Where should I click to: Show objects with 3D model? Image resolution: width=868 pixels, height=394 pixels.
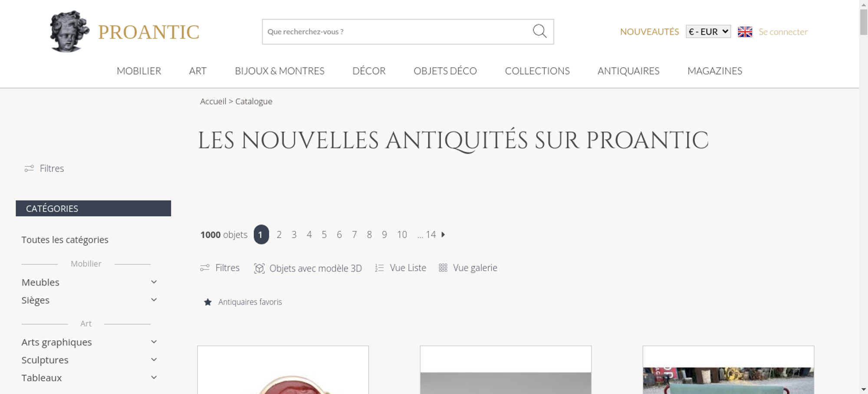tap(308, 268)
